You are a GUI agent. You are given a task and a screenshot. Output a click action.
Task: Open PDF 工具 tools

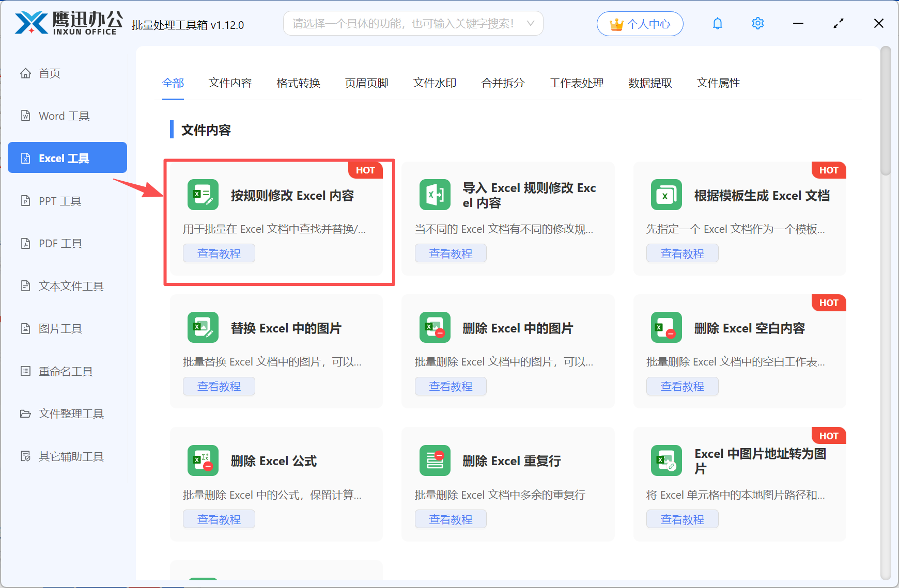coord(59,243)
